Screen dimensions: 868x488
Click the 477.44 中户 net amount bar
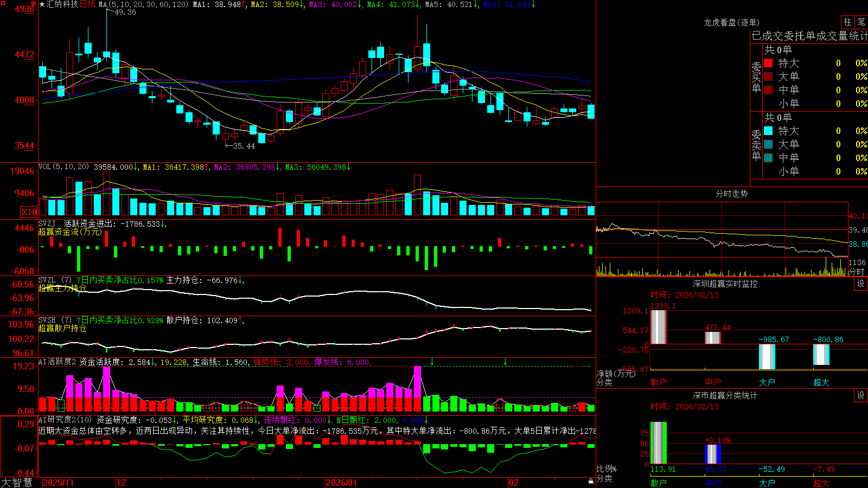tap(713, 338)
